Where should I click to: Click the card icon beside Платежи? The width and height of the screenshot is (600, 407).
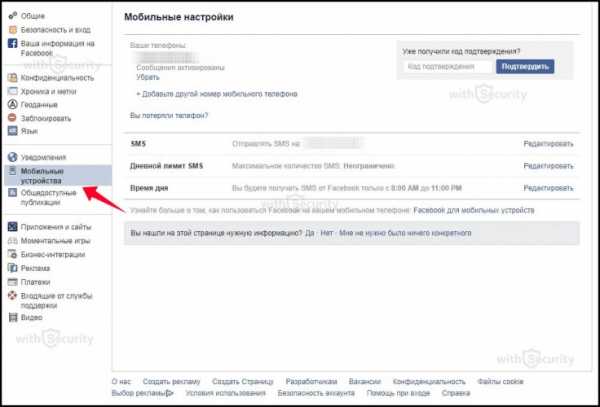tap(13, 282)
